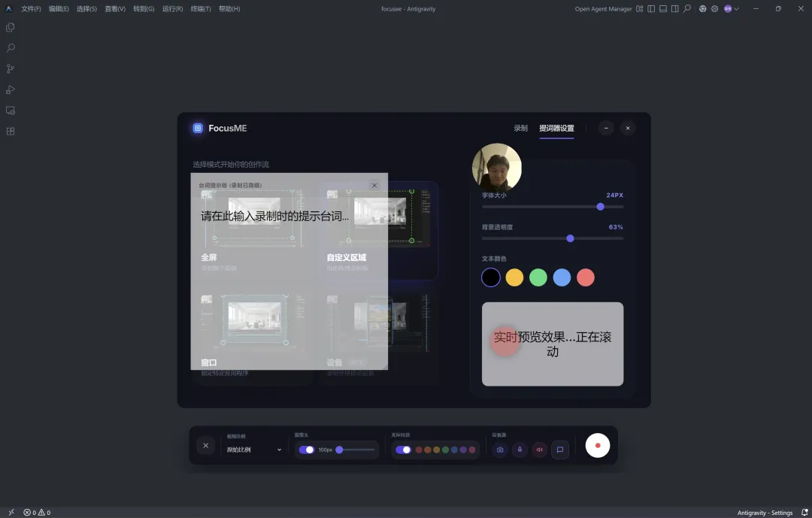Image resolution: width=812 pixels, height=518 pixels.
Task: Click Open Agent Manager
Action: (x=603, y=9)
